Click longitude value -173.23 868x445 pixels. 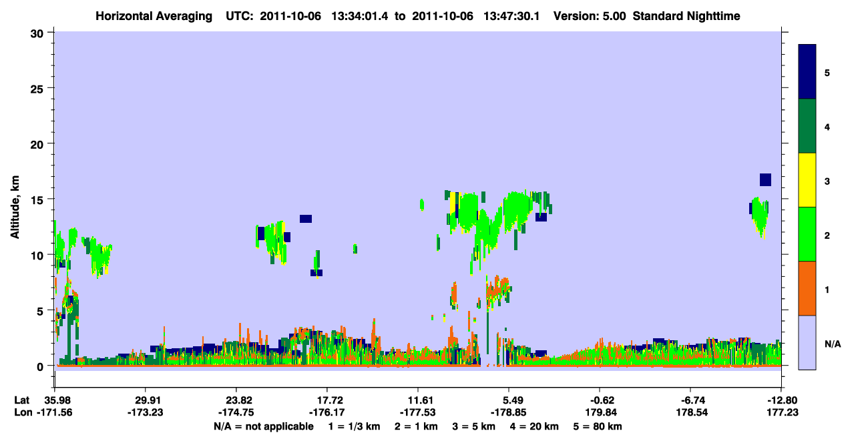click(146, 413)
